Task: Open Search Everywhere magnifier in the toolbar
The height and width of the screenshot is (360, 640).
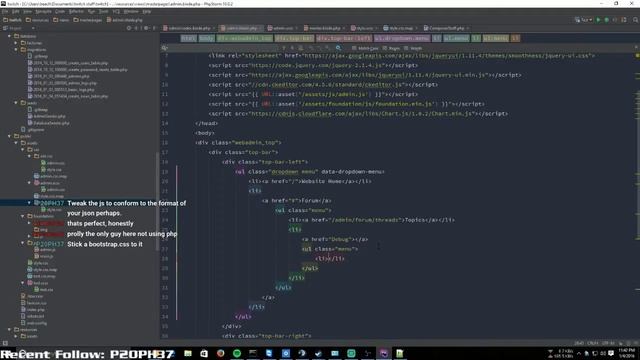Action: [x=636, y=20]
